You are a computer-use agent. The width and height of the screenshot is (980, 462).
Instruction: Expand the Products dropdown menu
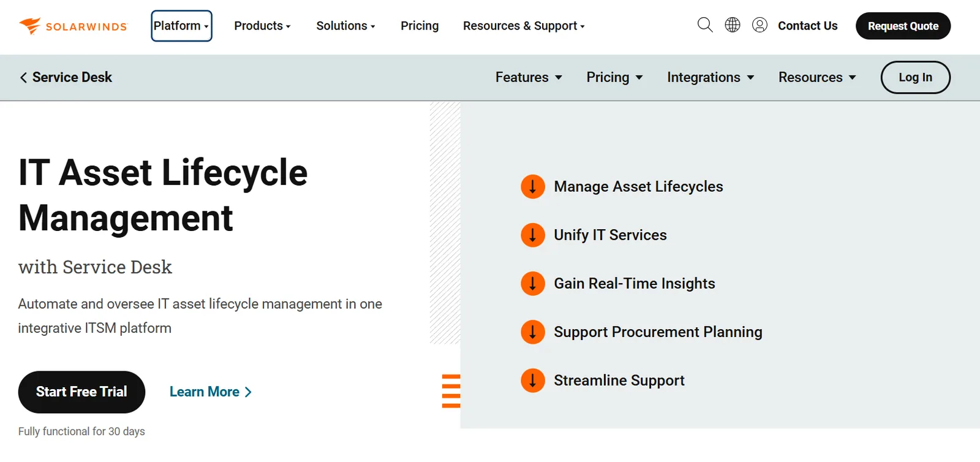click(x=262, y=26)
